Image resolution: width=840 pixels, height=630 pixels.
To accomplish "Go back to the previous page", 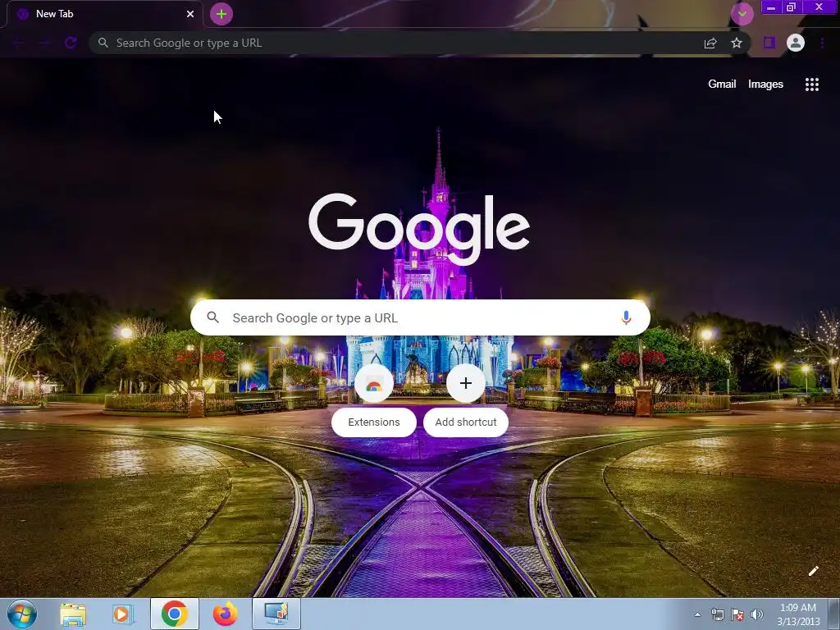I will [19, 43].
